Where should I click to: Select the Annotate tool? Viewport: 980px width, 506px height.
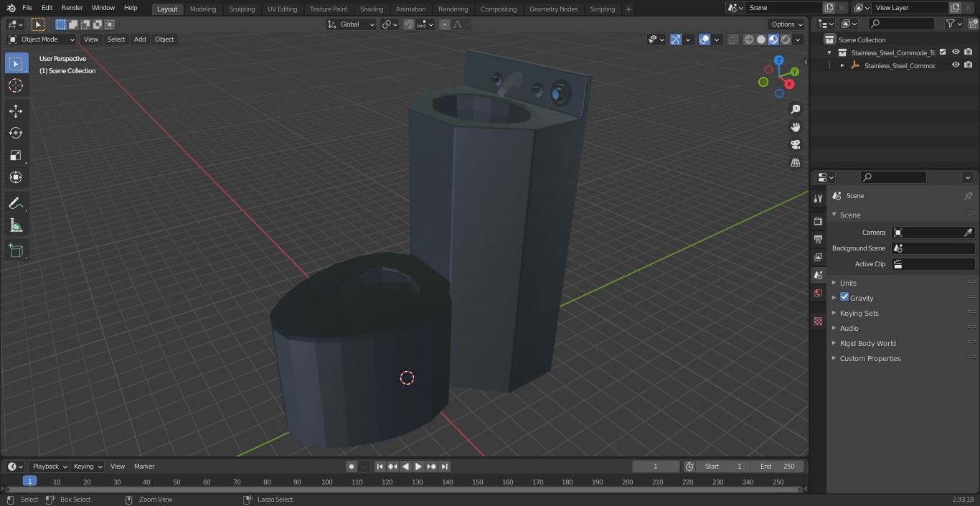pyautogui.click(x=16, y=203)
